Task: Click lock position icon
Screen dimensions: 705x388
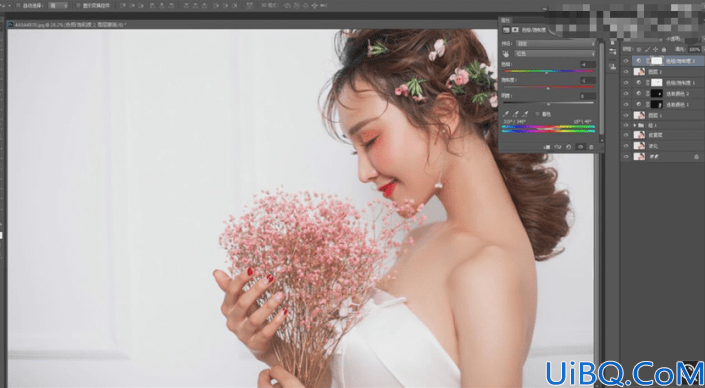Action: tap(656, 49)
